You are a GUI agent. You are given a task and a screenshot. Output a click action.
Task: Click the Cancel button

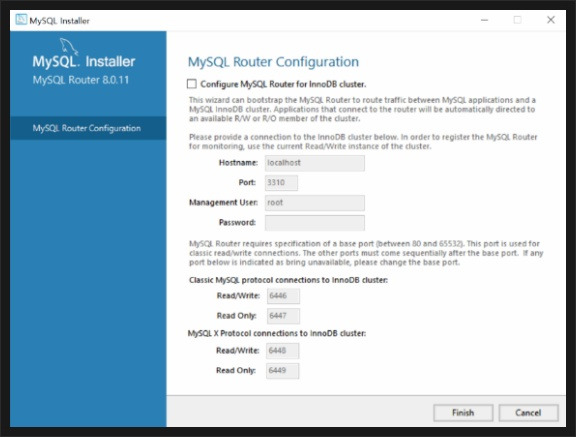point(528,413)
